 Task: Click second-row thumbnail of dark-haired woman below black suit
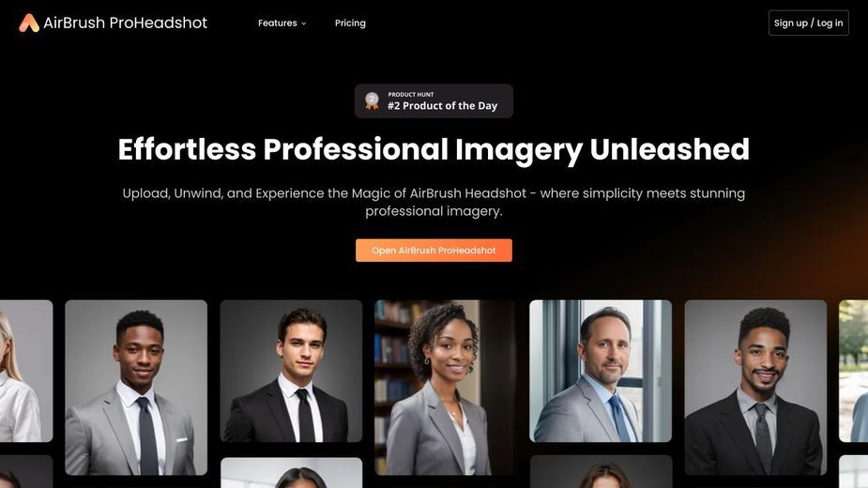pyautogui.click(x=292, y=472)
